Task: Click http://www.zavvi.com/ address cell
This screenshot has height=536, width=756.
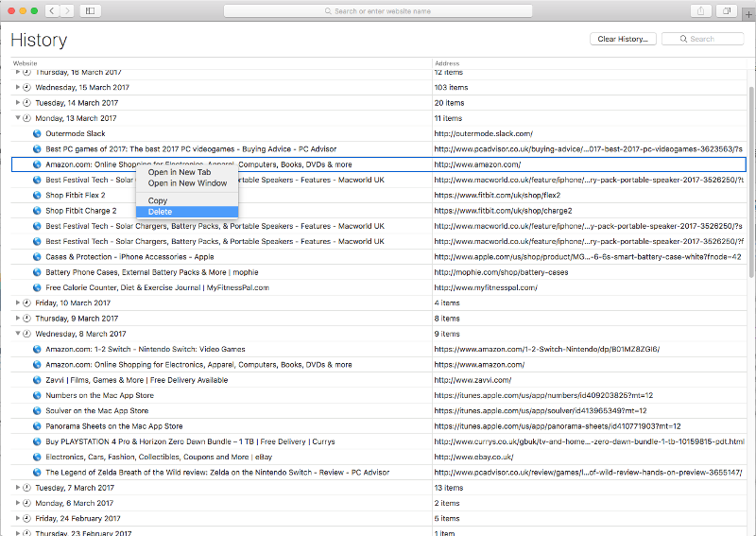Action: 472,380
